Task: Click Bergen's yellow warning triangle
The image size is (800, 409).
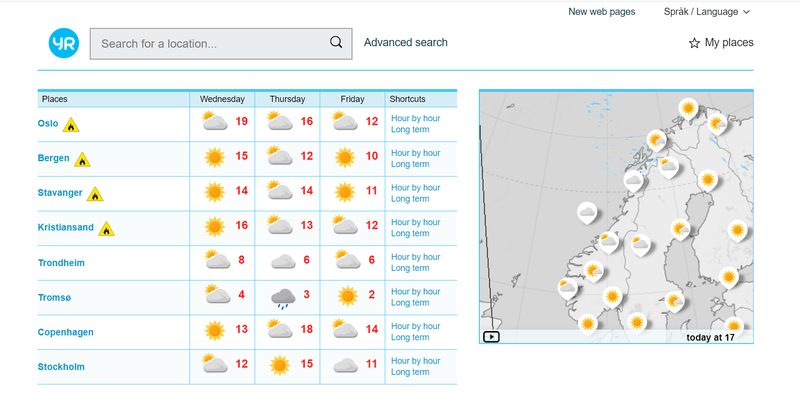Action: [82, 160]
